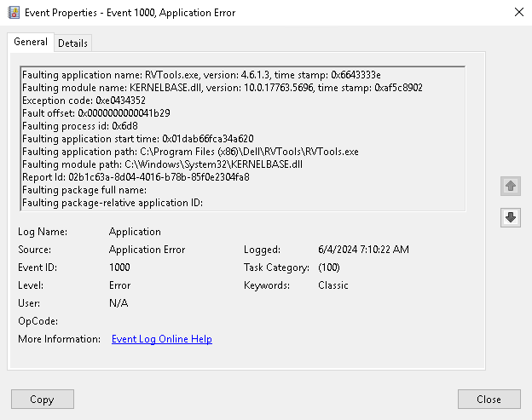Click the Report Id line in description
The width and height of the screenshot is (532, 420).
tap(136, 177)
